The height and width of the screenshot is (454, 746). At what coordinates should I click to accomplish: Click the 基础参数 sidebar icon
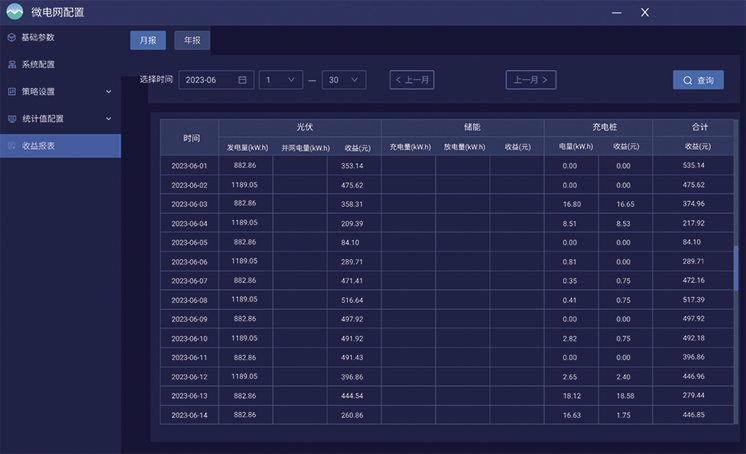(12, 37)
